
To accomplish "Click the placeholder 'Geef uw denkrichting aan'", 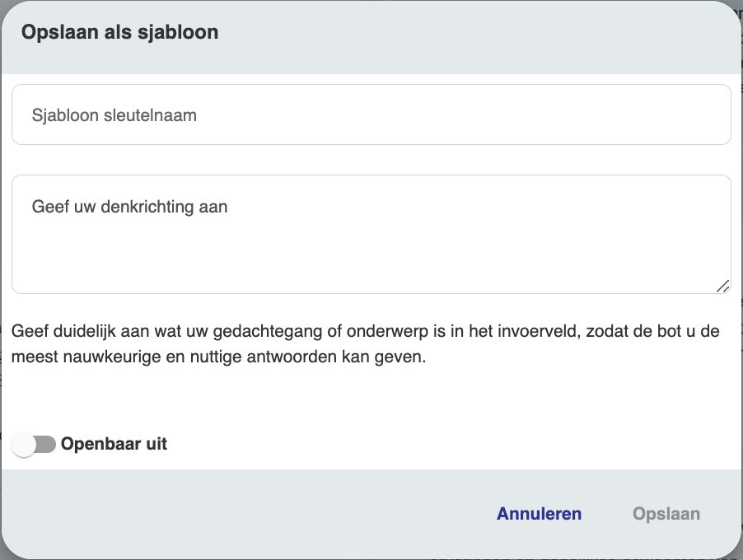I will coord(129,207).
